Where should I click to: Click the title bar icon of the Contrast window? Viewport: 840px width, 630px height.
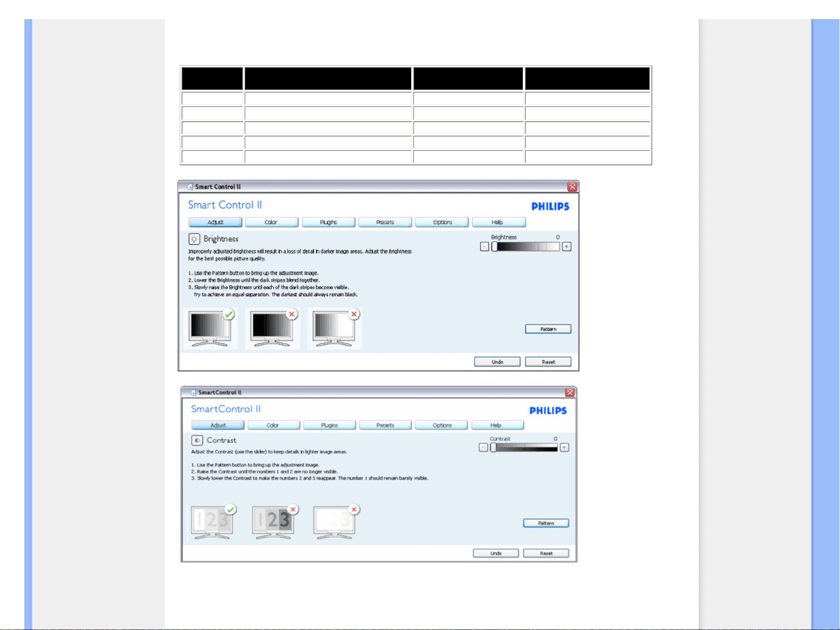click(x=193, y=392)
